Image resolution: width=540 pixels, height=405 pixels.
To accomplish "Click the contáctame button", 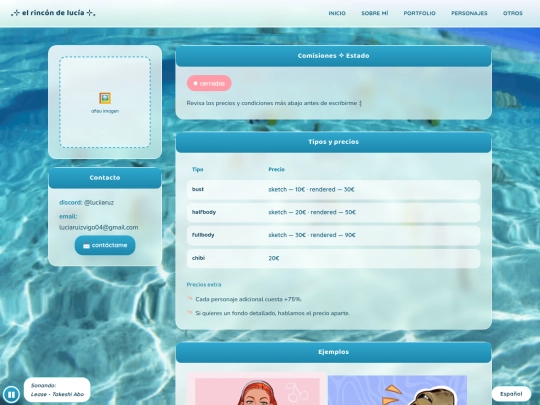I will [x=105, y=245].
